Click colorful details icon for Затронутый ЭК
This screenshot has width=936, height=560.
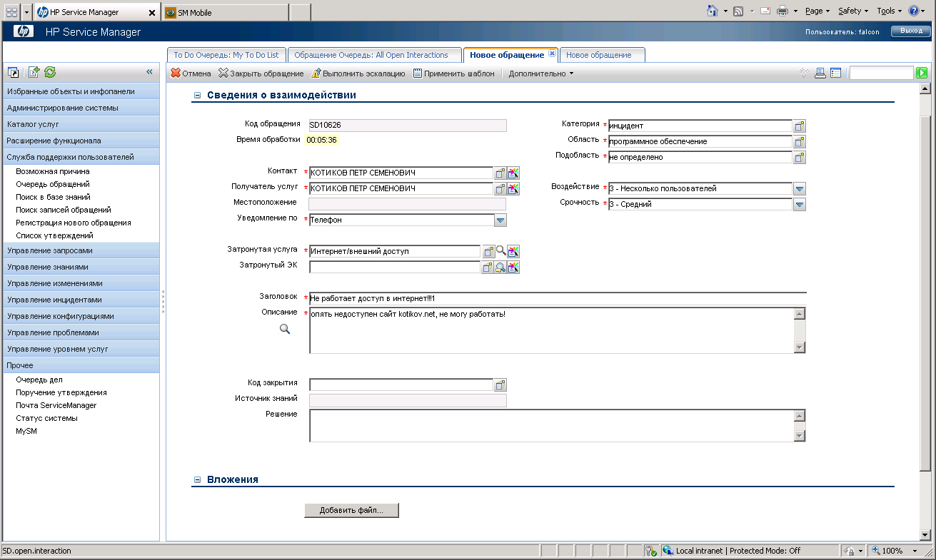513,267
